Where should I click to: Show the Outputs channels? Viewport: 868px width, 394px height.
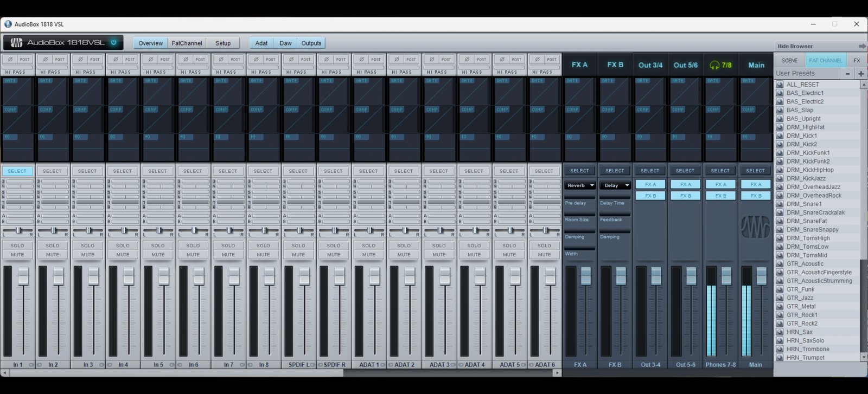point(311,43)
